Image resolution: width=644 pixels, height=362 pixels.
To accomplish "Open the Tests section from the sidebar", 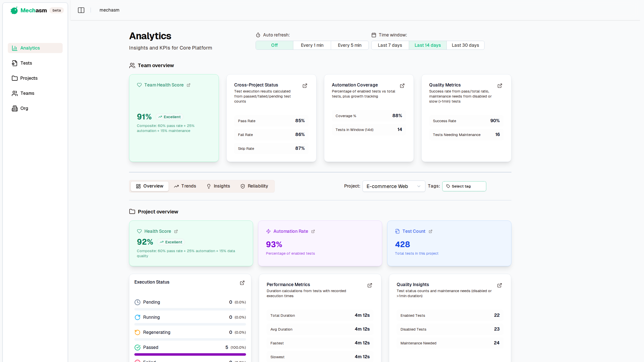I will click(26, 63).
